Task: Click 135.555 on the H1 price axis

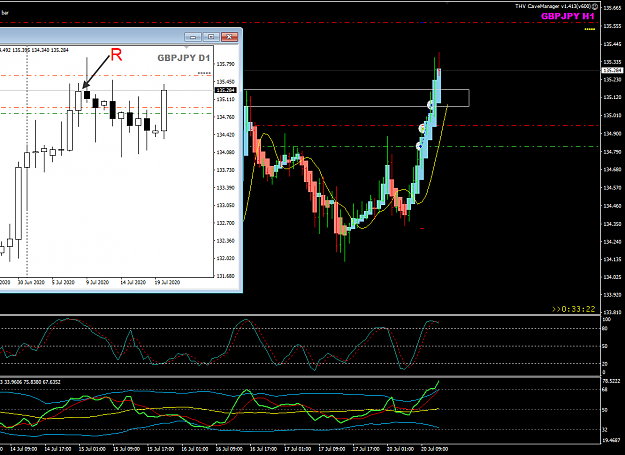Action: click(612, 26)
